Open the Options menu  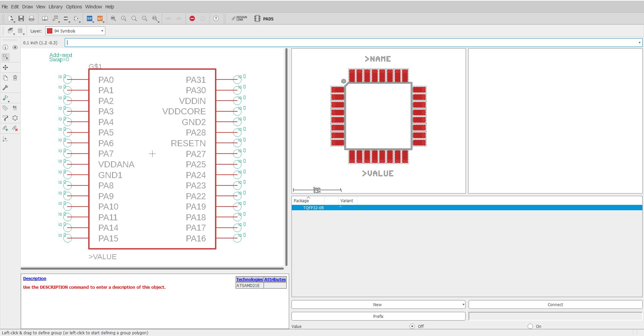click(74, 6)
